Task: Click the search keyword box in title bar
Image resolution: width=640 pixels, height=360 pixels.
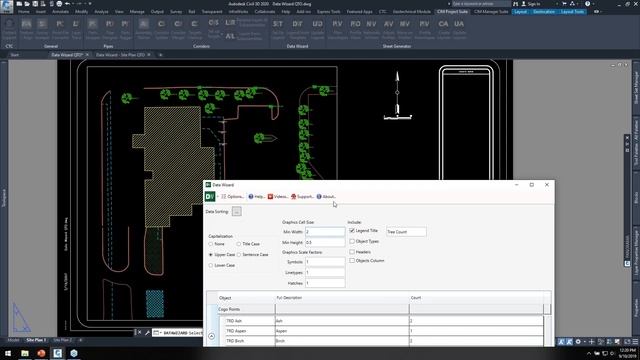Action: 481,4
